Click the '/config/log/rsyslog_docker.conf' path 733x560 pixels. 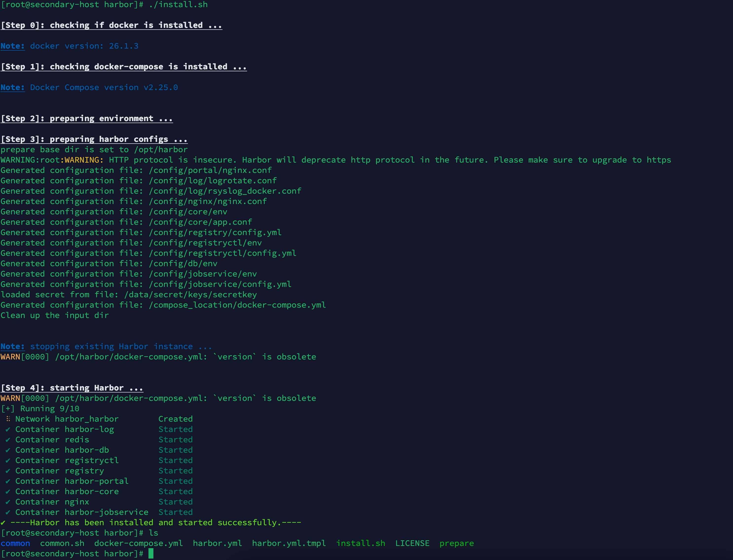coord(225,191)
